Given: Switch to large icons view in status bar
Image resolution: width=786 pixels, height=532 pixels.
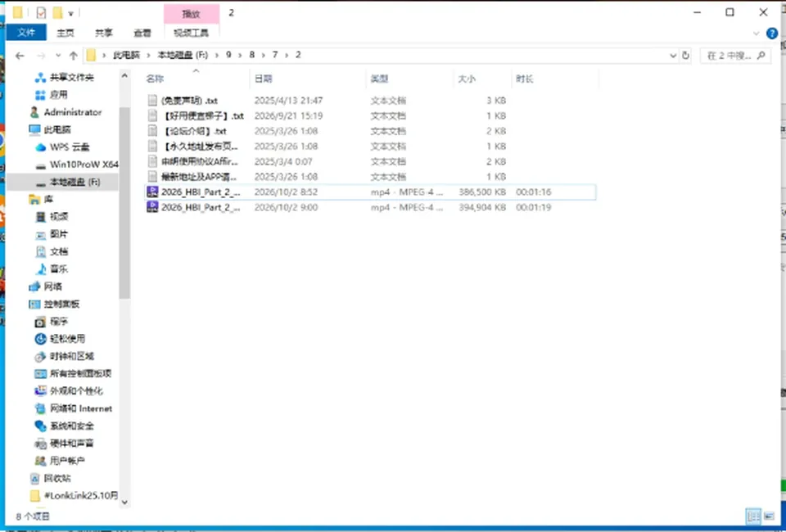Looking at the screenshot, I should tap(769, 516).
